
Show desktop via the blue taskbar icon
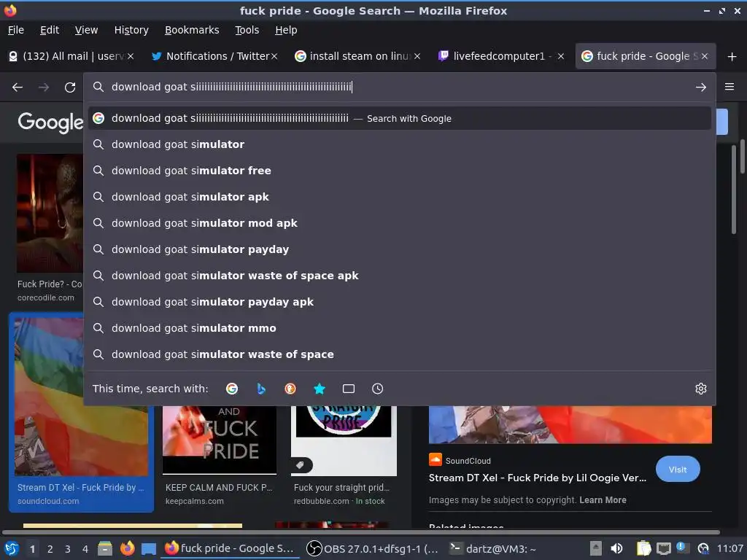click(x=149, y=549)
